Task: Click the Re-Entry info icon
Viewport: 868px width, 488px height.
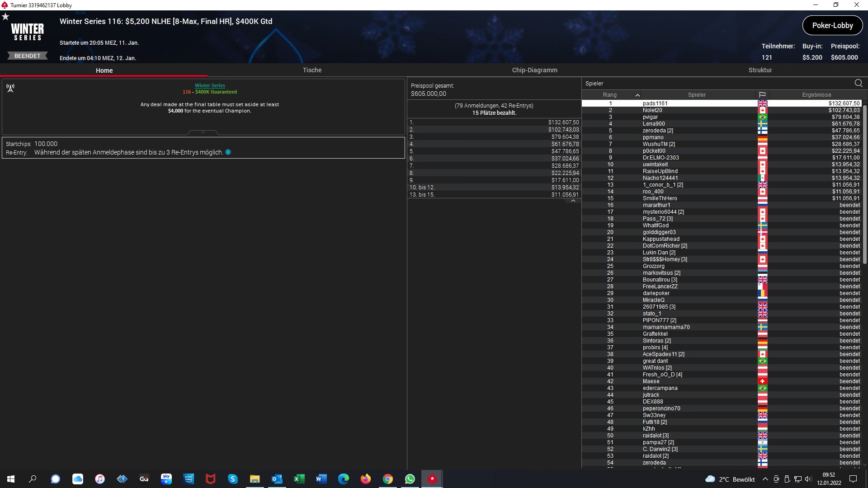Action: tap(228, 152)
